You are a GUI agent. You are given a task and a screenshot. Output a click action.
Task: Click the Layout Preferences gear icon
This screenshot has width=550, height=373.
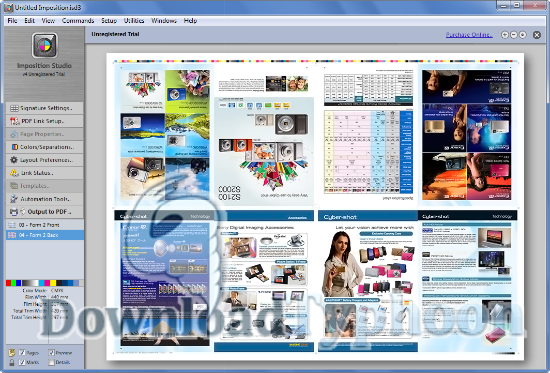[14, 160]
